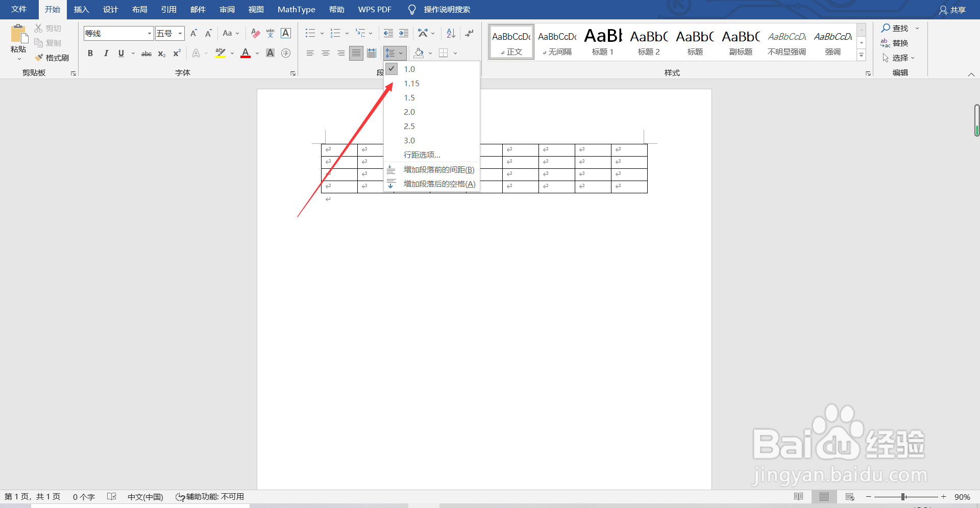The height and width of the screenshot is (508, 980).
Task: Clear all formatting eraser icon
Action: pos(256,33)
